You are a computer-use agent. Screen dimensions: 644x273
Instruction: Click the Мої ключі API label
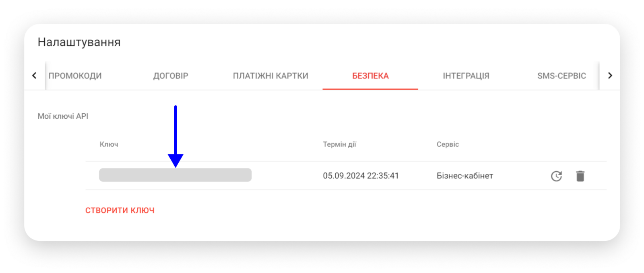click(x=63, y=116)
